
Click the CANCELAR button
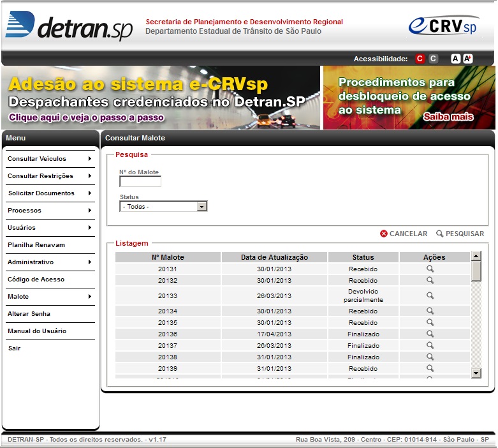(x=404, y=234)
